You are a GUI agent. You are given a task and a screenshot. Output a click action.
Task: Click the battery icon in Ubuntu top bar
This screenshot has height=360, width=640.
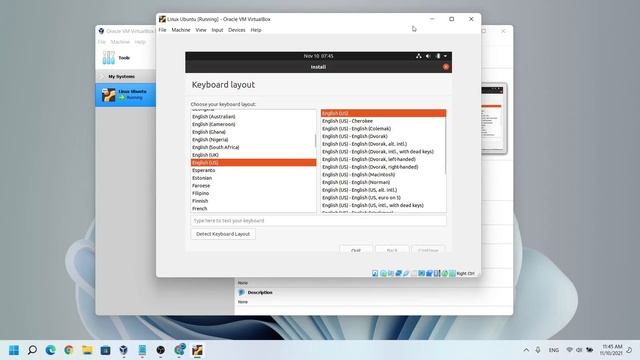(x=438, y=56)
